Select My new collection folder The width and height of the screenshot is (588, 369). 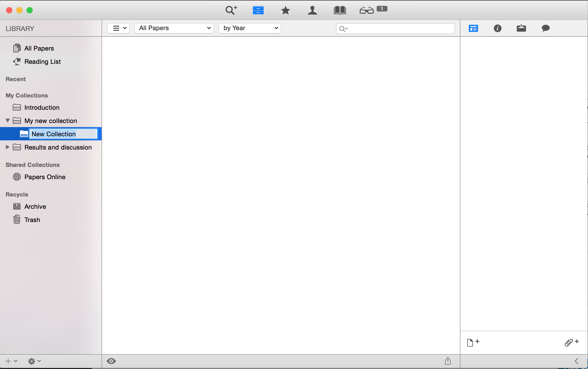click(51, 121)
